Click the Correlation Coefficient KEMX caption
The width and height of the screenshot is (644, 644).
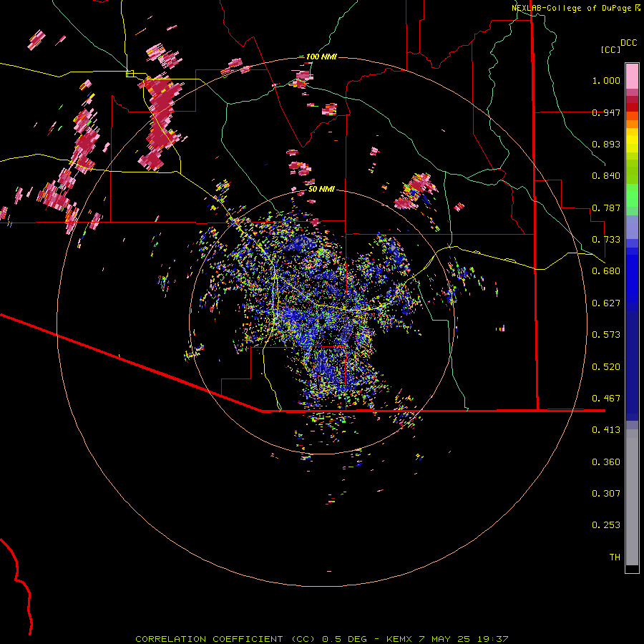point(322,639)
